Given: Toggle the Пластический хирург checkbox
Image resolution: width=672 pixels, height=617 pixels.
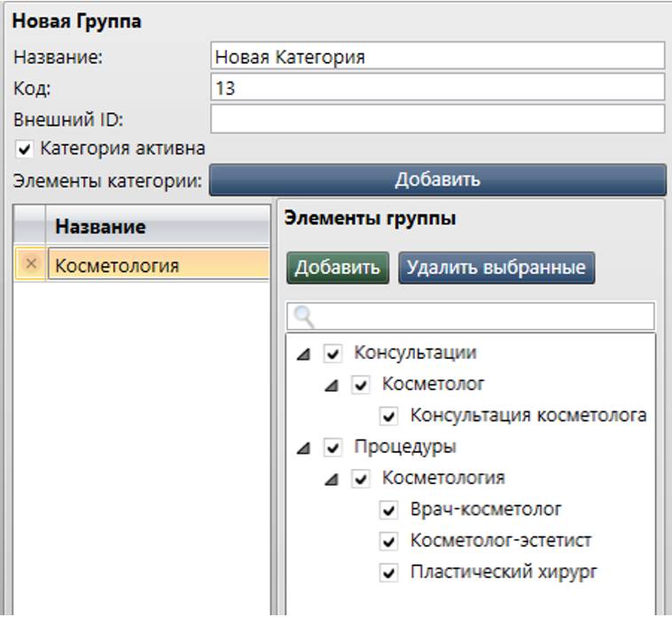Looking at the screenshot, I should point(388,572).
